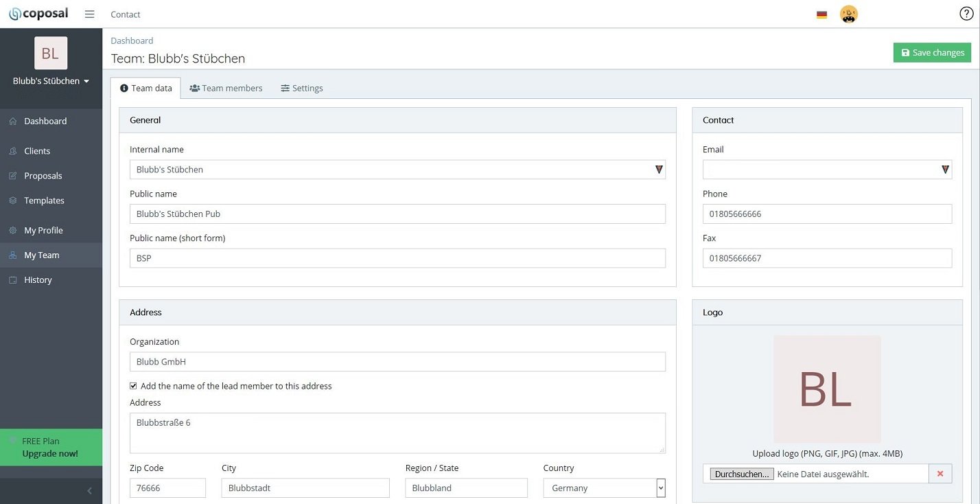This screenshot has width=980, height=504.
Task: Focus the Phone input field
Action: (x=827, y=214)
